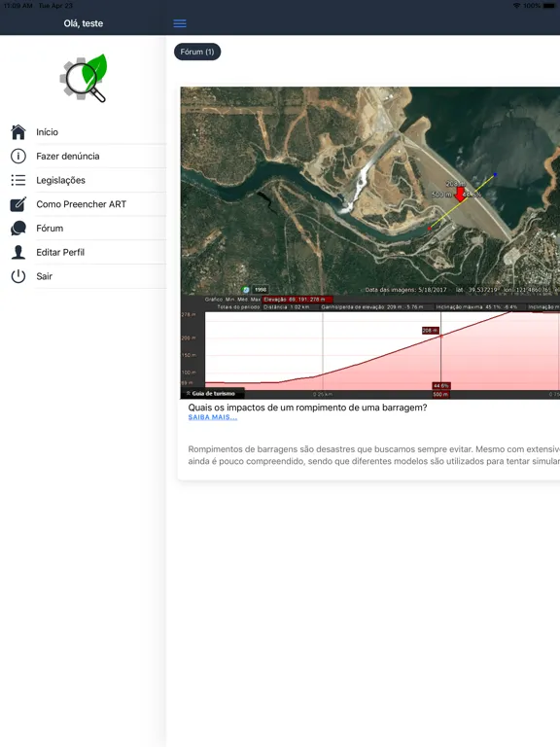The width and height of the screenshot is (560, 747).
Task: Follow the SAIBA MAIS... link
Action: tap(212, 417)
